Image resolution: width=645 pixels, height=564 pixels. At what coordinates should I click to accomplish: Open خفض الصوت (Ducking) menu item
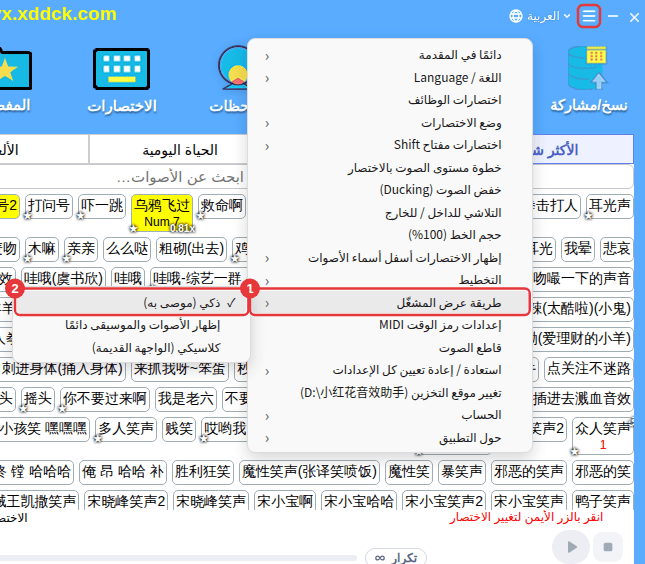click(390, 190)
